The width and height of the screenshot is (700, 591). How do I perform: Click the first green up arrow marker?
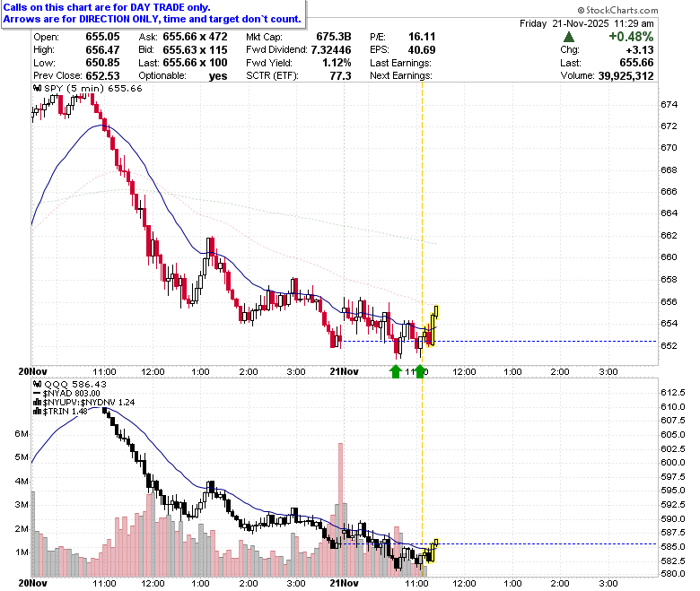pyautogui.click(x=396, y=371)
